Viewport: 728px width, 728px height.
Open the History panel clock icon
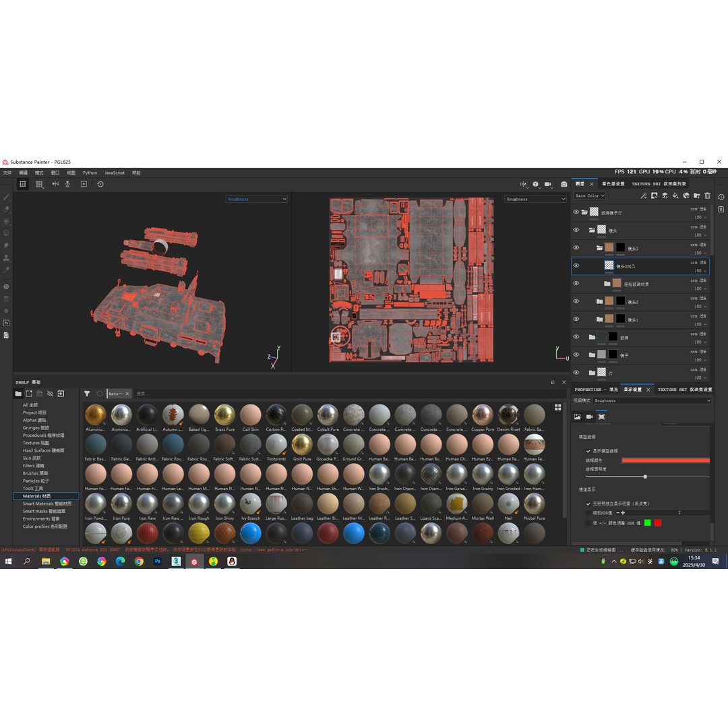click(x=721, y=198)
